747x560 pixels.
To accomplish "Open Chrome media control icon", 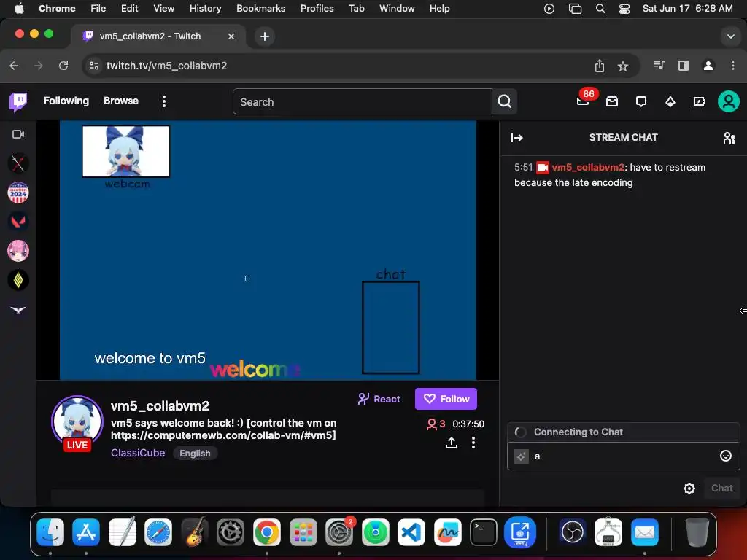I will tap(659, 66).
